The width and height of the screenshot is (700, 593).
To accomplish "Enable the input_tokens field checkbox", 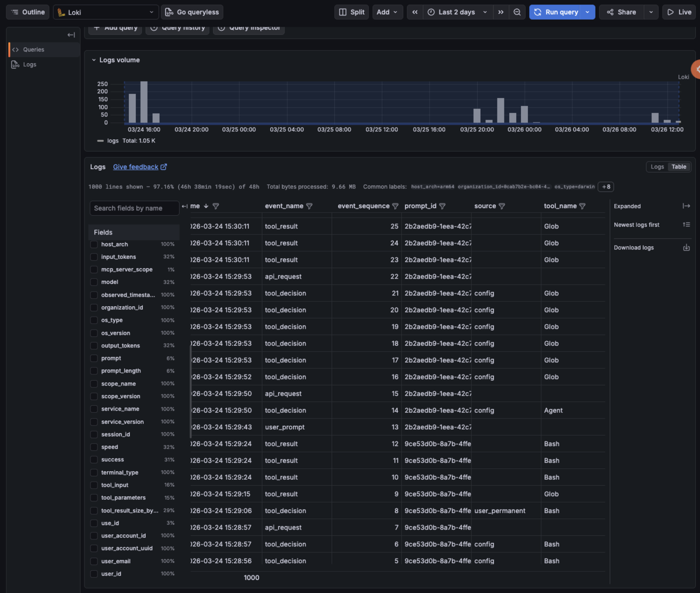I will tap(94, 257).
